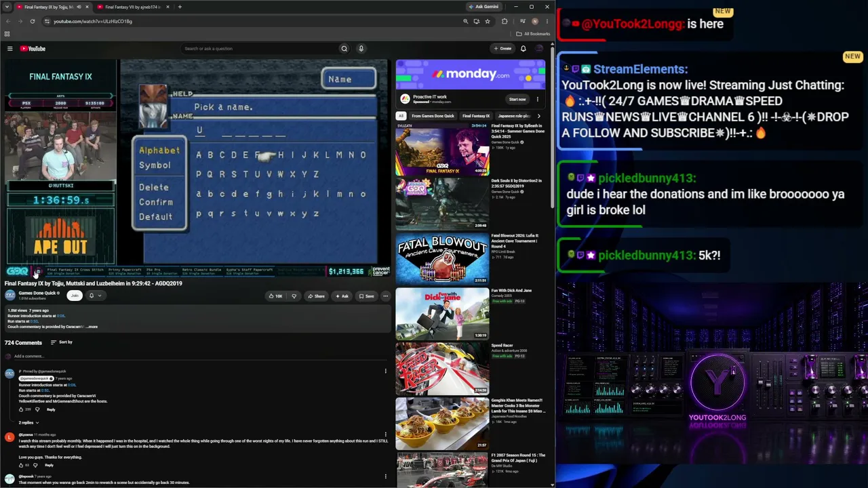The height and width of the screenshot is (488, 868).
Task: Expand the 2 replies thread
Action: click(28, 422)
